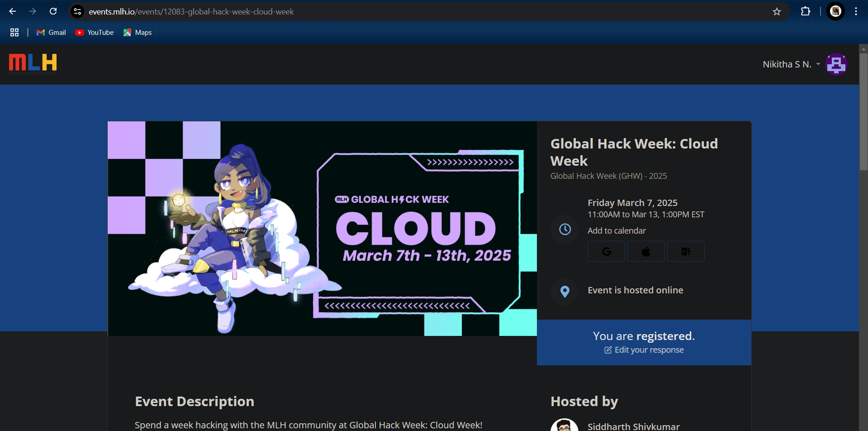This screenshot has width=868, height=431.
Task: Click Edit your response link
Action: tap(644, 350)
